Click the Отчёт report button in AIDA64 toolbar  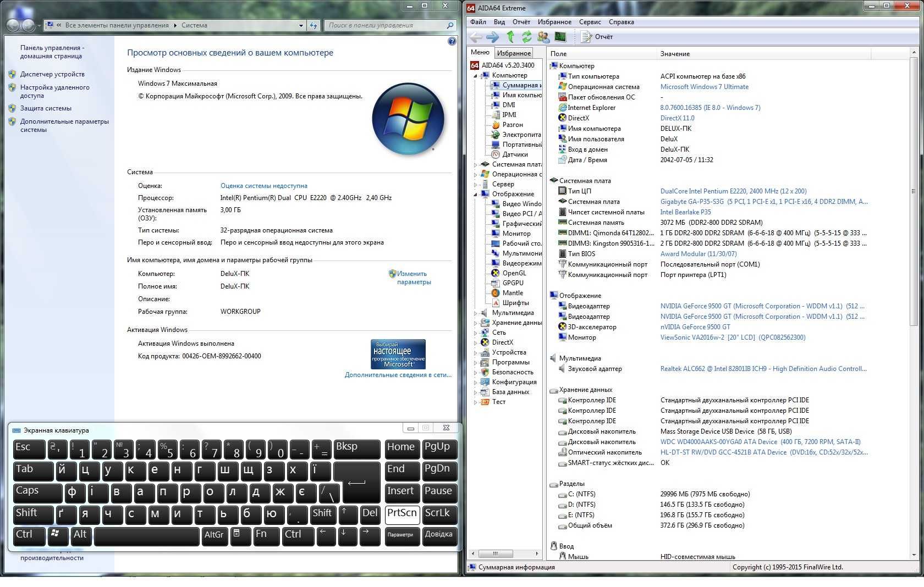pyautogui.click(x=597, y=37)
